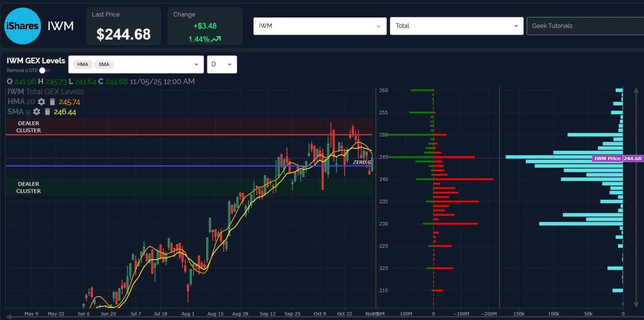Expand the indicators dropdown arrow
This screenshot has width=644, height=320.
196,64
